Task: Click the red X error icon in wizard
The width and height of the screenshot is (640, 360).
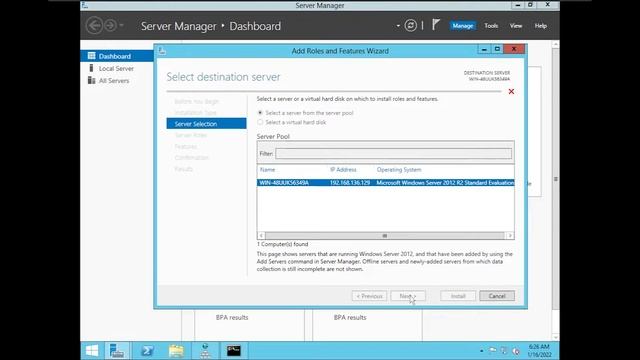Action: point(511,91)
